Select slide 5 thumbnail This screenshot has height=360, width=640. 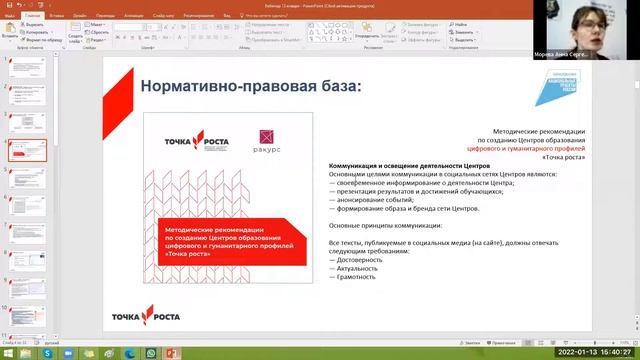point(27,178)
